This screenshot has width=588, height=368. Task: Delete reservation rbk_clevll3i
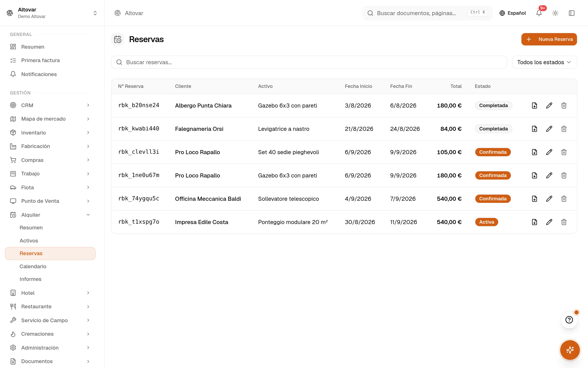564,152
